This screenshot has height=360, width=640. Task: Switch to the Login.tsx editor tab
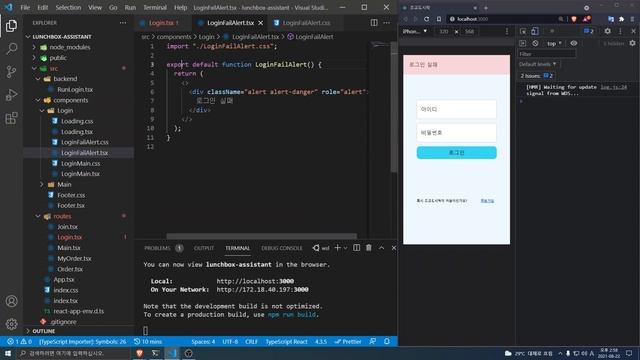[x=161, y=23]
